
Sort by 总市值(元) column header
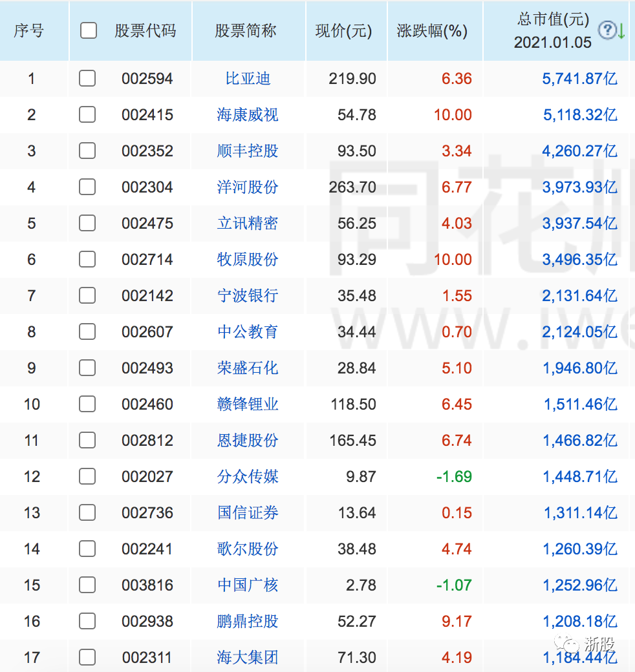coord(553,19)
